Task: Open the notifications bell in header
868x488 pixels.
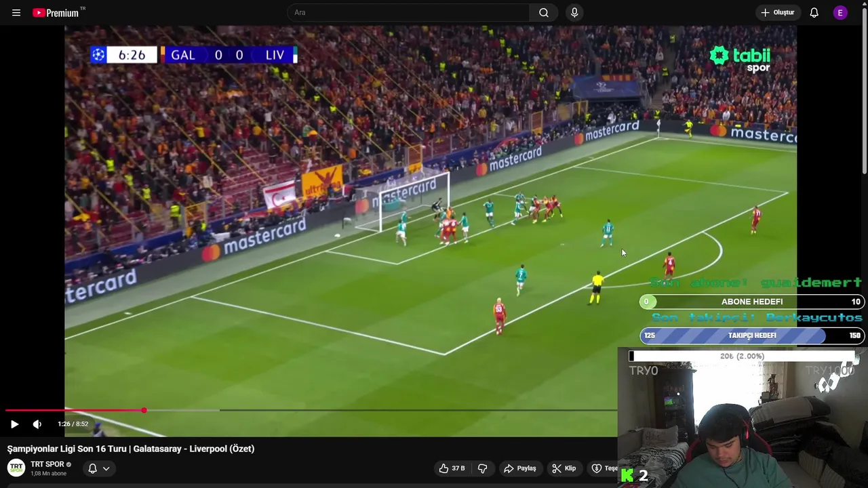Action: pos(814,13)
